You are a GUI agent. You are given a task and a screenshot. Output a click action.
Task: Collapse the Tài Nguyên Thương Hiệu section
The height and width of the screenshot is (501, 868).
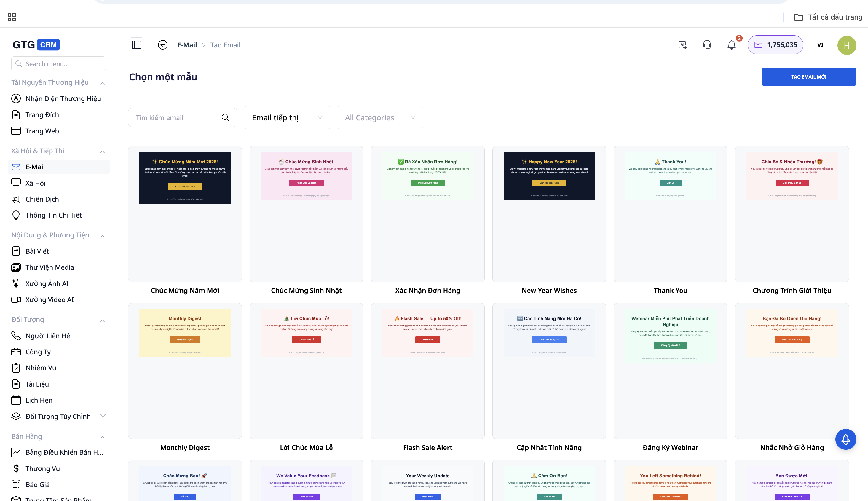[x=103, y=83]
